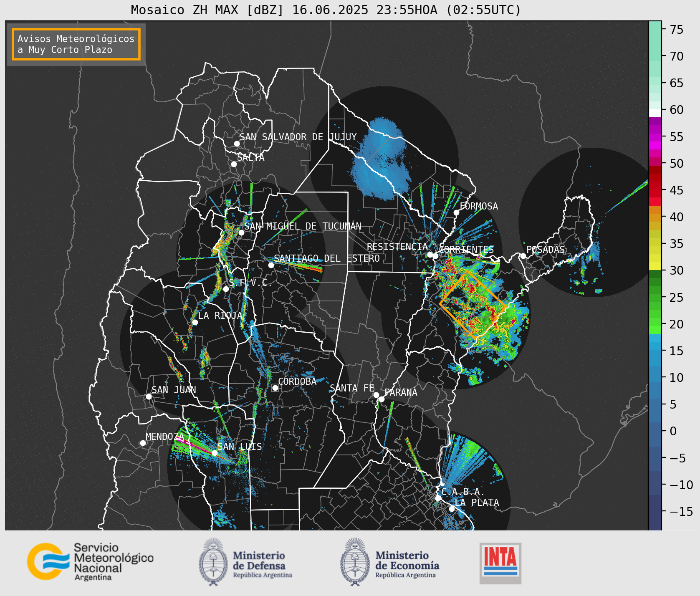Click the SAN SALVADOR DE JUJUY city marker
The width and height of the screenshot is (700, 596).
(x=237, y=144)
